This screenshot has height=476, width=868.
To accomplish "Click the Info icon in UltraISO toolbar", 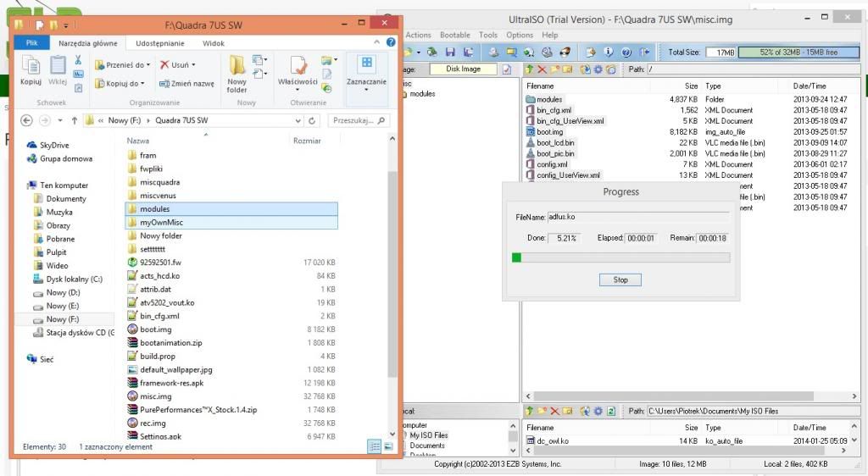I will point(609,52).
